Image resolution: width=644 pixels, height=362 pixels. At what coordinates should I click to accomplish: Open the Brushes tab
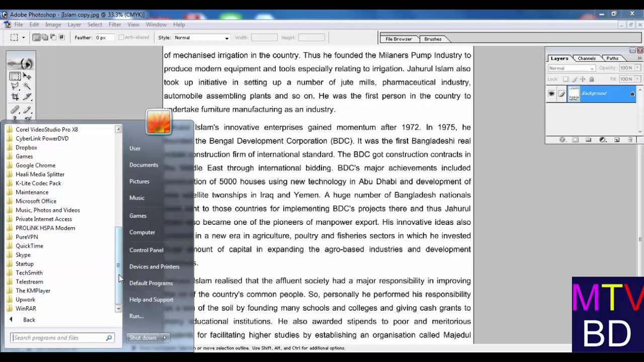tap(433, 39)
